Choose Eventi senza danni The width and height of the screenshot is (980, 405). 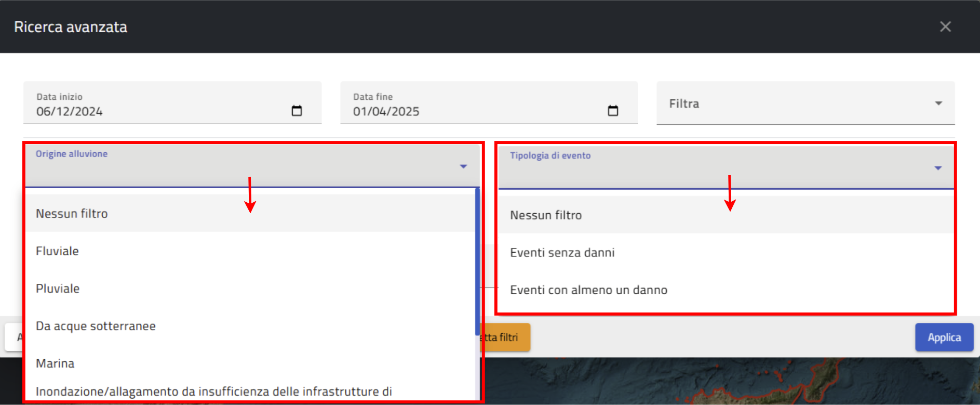click(562, 253)
